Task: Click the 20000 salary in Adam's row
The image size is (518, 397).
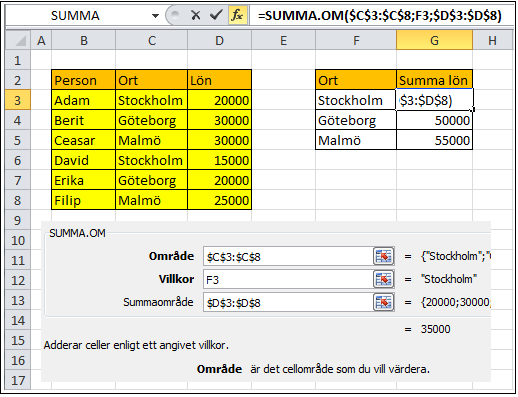Action: [x=219, y=100]
